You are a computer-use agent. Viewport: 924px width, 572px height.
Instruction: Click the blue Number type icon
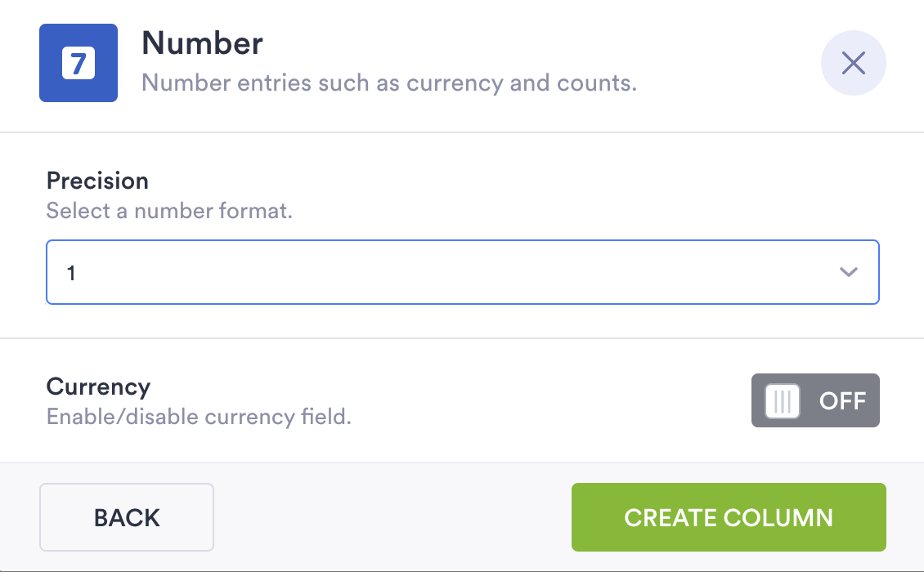click(x=78, y=63)
